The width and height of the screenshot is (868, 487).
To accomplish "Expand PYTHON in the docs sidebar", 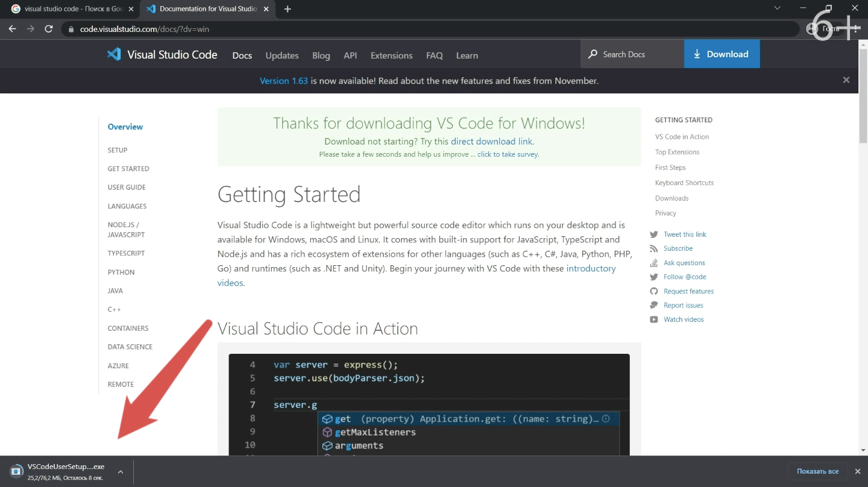I will [x=121, y=272].
